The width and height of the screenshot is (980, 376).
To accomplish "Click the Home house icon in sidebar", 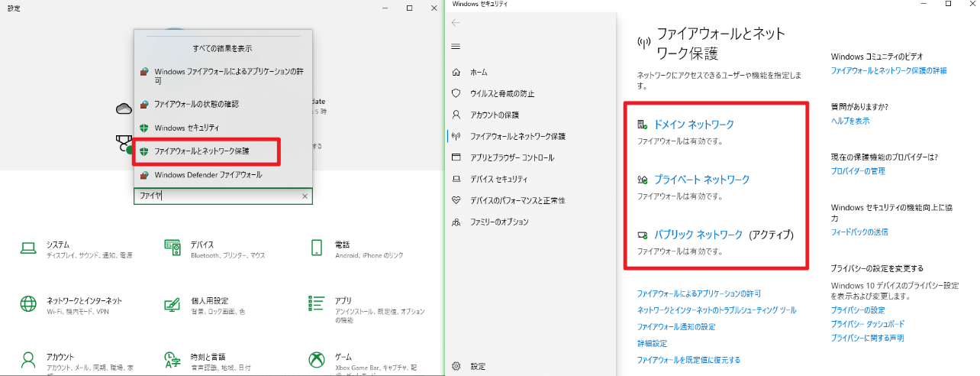I will click(456, 73).
